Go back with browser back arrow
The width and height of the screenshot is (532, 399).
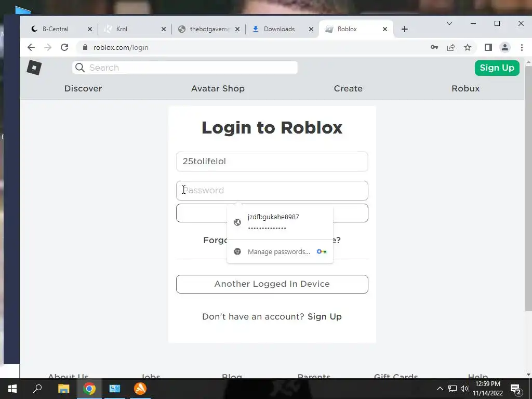31,47
